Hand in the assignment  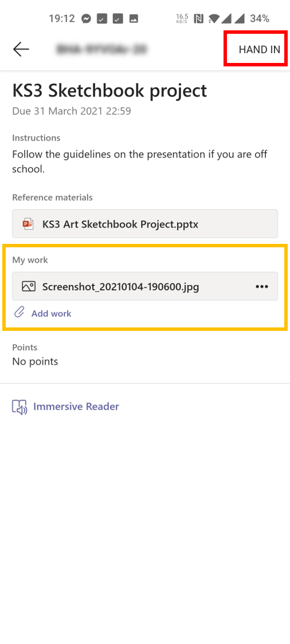pyautogui.click(x=259, y=50)
